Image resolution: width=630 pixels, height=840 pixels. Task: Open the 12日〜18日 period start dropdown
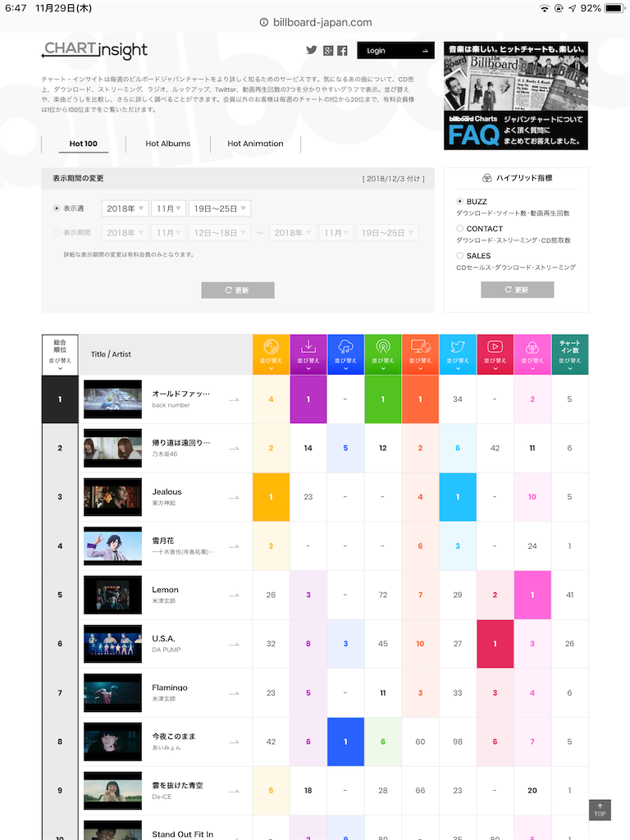(x=220, y=232)
